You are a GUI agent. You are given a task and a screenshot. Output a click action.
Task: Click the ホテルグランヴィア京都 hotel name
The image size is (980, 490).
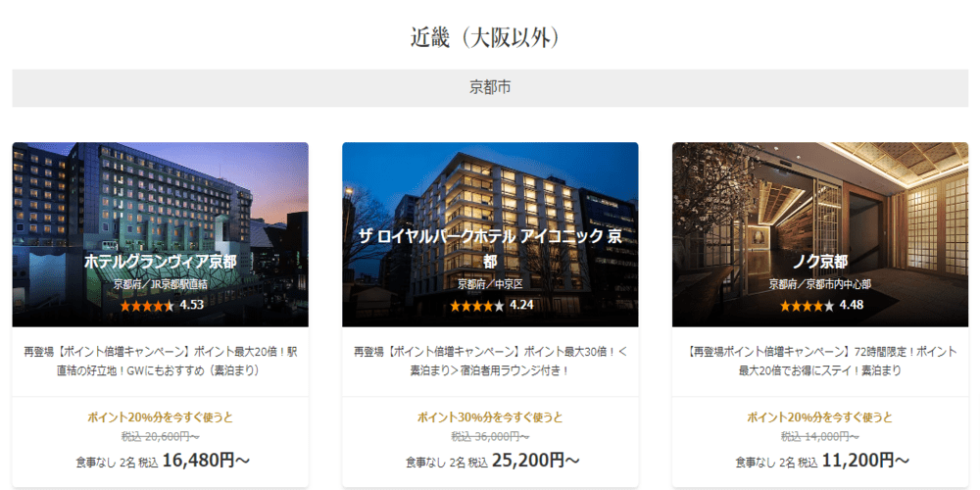tap(160, 262)
